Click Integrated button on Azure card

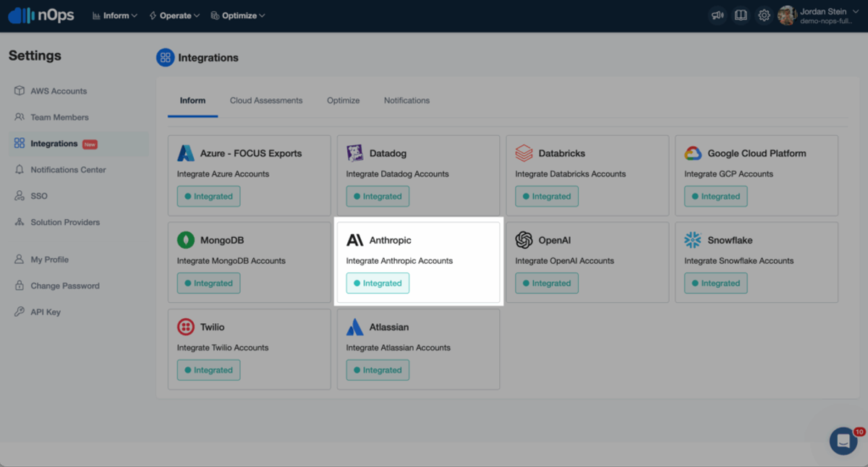(208, 197)
